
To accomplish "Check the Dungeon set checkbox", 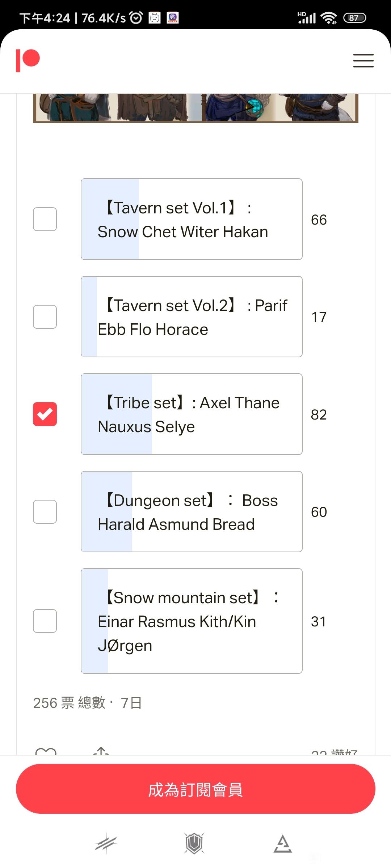I will [x=45, y=512].
